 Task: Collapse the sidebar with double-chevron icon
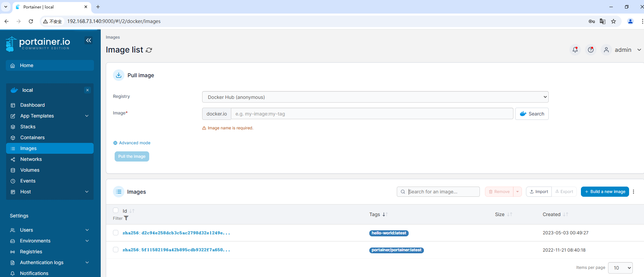pos(89,40)
